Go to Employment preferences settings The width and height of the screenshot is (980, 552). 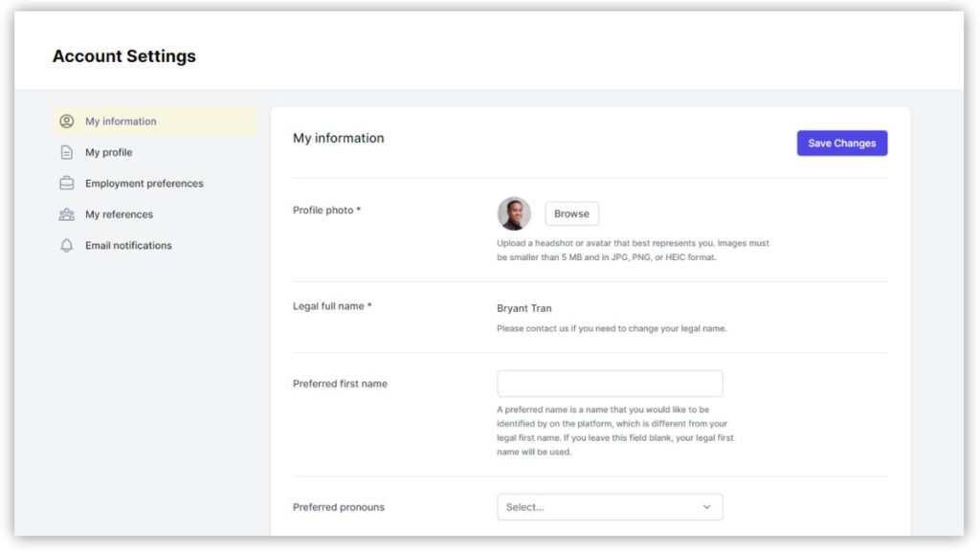point(144,184)
